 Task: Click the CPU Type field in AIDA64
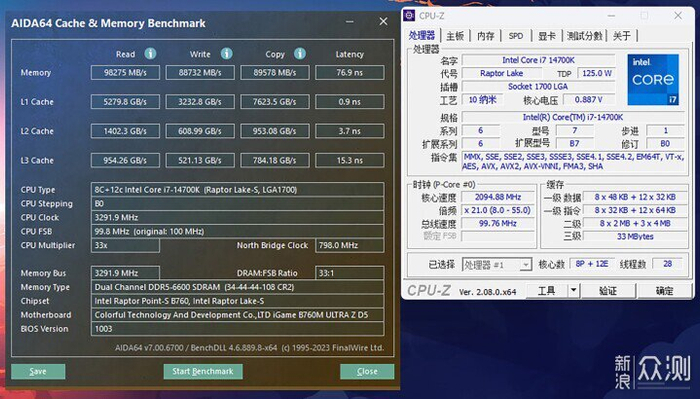[x=237, y=190]
